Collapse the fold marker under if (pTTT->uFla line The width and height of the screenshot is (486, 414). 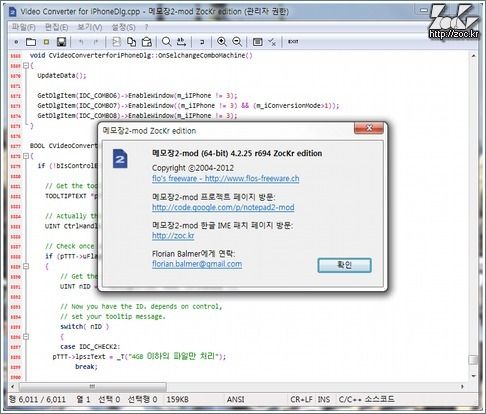26,266
